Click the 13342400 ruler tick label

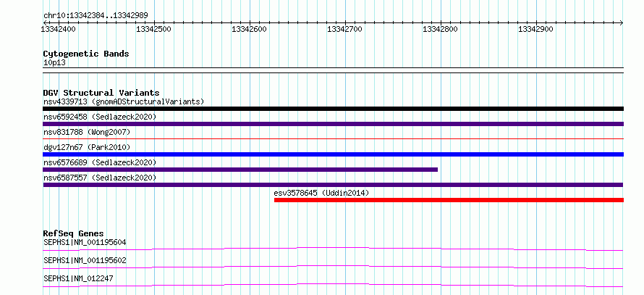coord(59,29)
